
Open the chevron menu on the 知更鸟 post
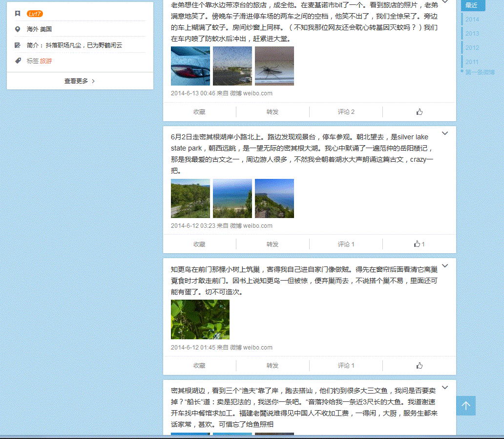pyautogui.click(x=445, y=266)
